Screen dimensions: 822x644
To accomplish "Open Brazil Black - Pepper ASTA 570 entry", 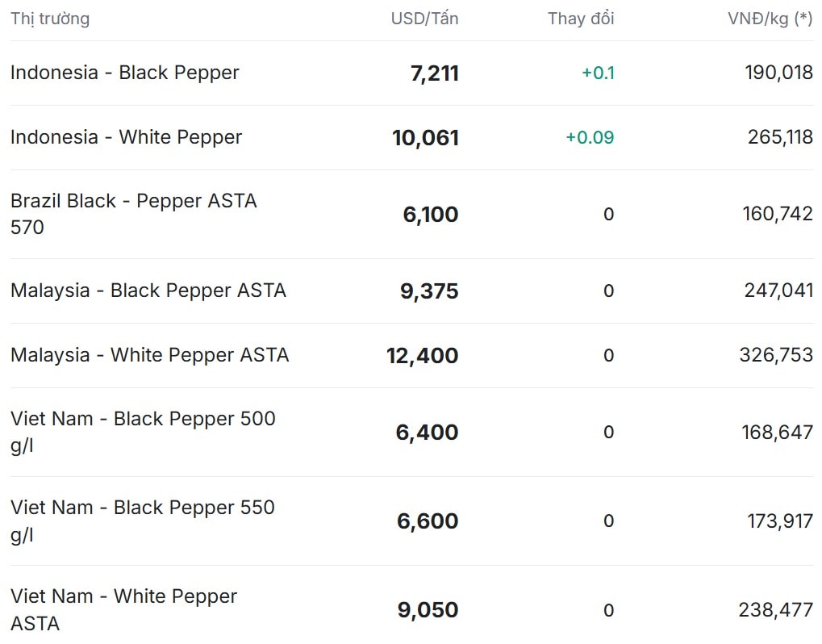I will [x=134, y=214].
